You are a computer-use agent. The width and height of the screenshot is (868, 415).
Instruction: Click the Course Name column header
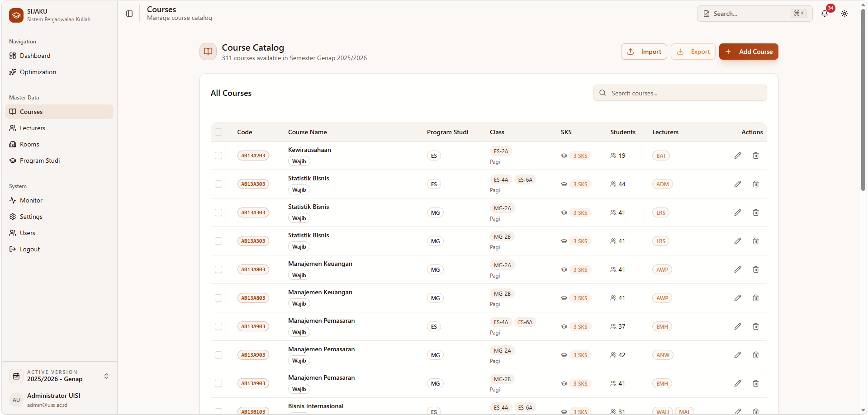(x=308, y=132)
